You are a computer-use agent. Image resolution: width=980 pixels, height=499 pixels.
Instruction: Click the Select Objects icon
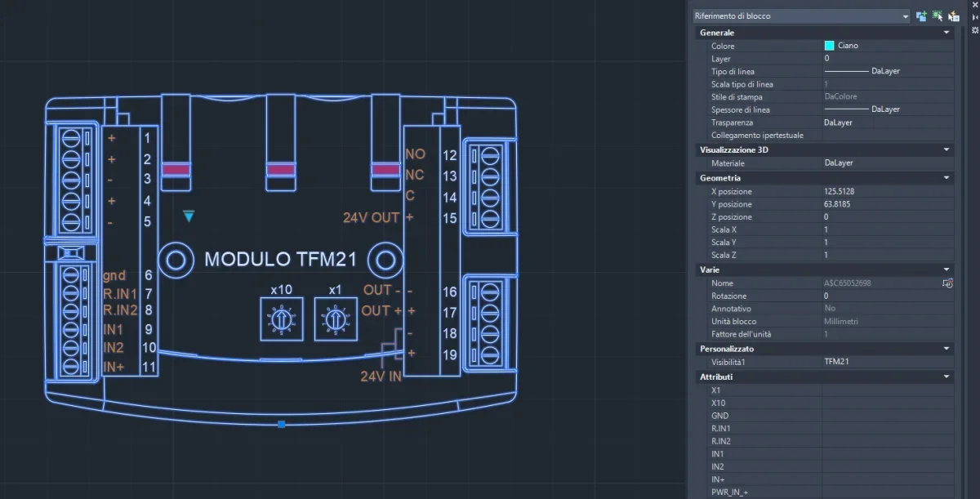tap(938, 16)
